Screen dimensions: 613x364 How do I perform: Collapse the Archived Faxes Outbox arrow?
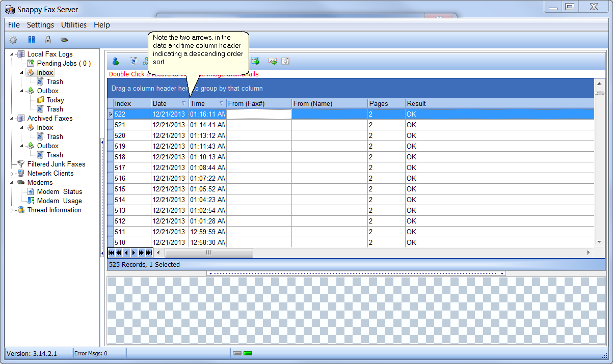[21, 146]
